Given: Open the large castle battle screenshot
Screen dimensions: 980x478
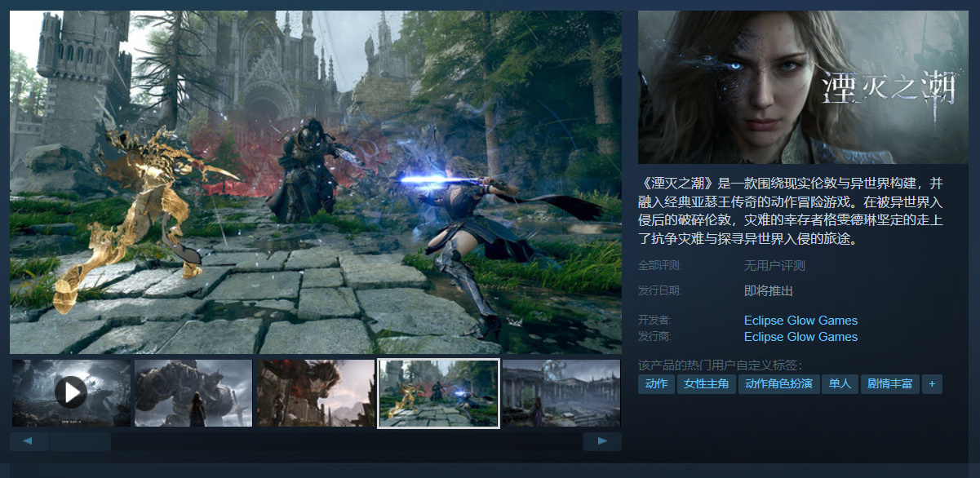Looking at the screenshot, I should [316, 182].
